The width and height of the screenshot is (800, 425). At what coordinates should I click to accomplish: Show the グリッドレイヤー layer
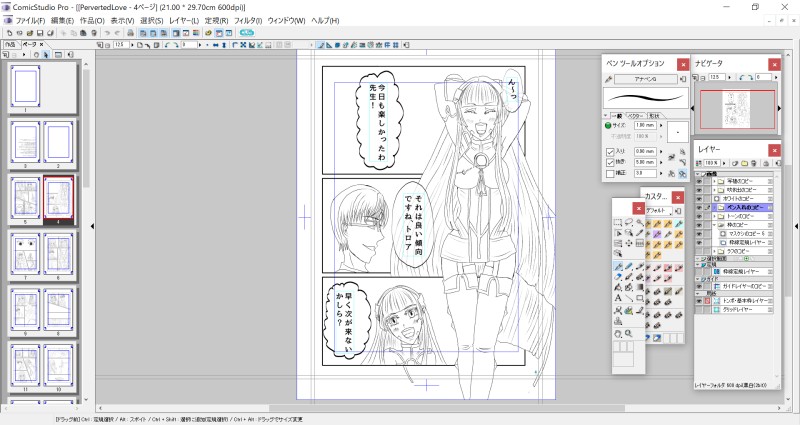698,310
